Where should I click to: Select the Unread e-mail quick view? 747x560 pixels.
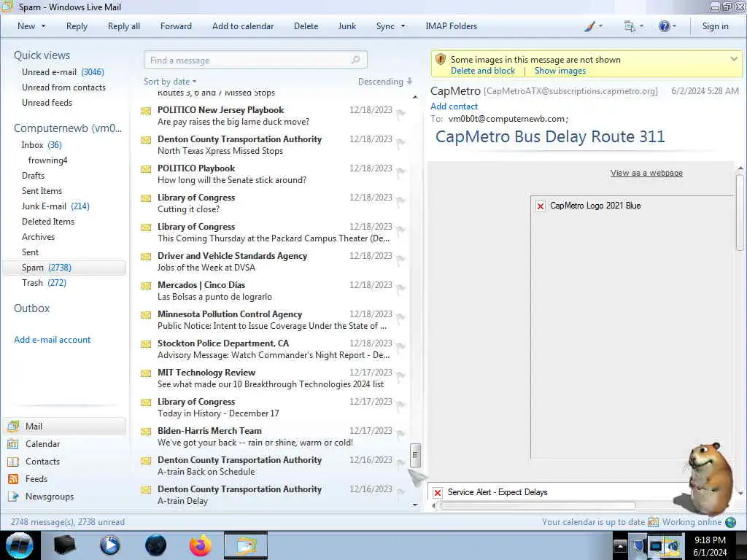point(63,72)
